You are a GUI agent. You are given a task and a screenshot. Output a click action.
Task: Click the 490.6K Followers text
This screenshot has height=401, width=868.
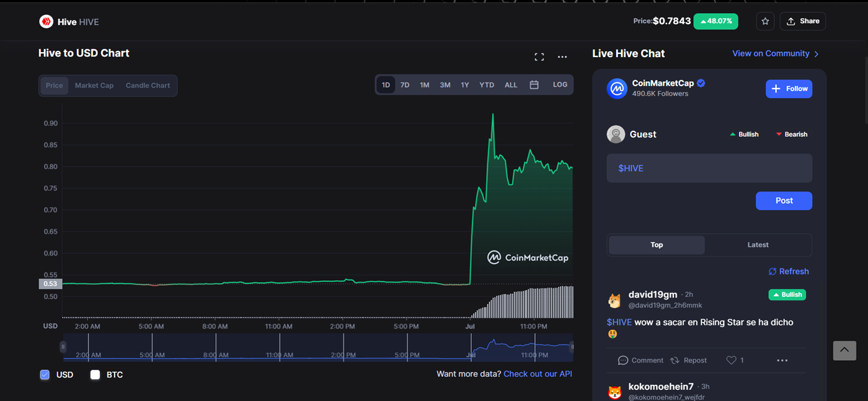(x=660, y=94)
